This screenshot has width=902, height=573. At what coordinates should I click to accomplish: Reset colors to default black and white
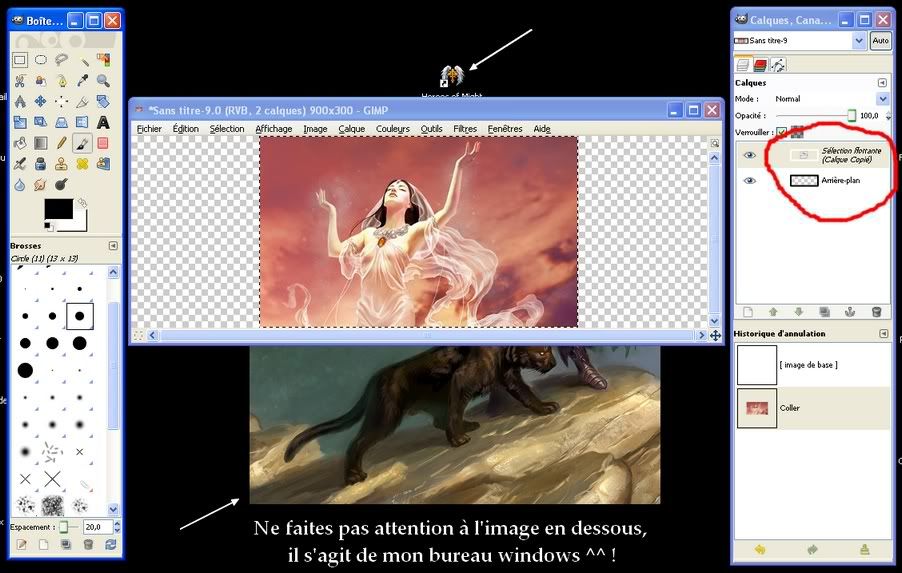coord(48,227)
